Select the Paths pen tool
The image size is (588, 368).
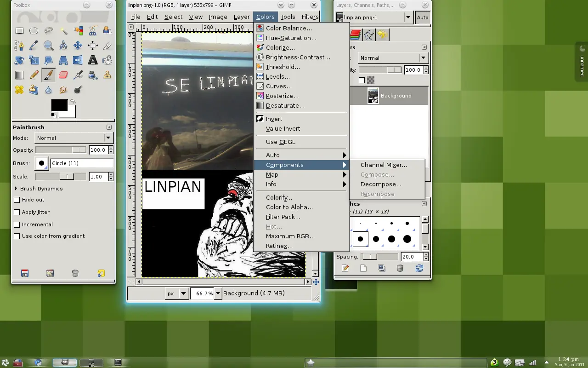(x=19, y=46)
